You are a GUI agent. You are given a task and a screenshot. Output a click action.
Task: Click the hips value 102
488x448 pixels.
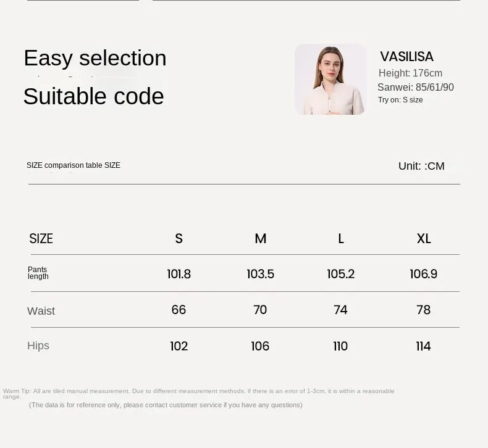point(179,346)
